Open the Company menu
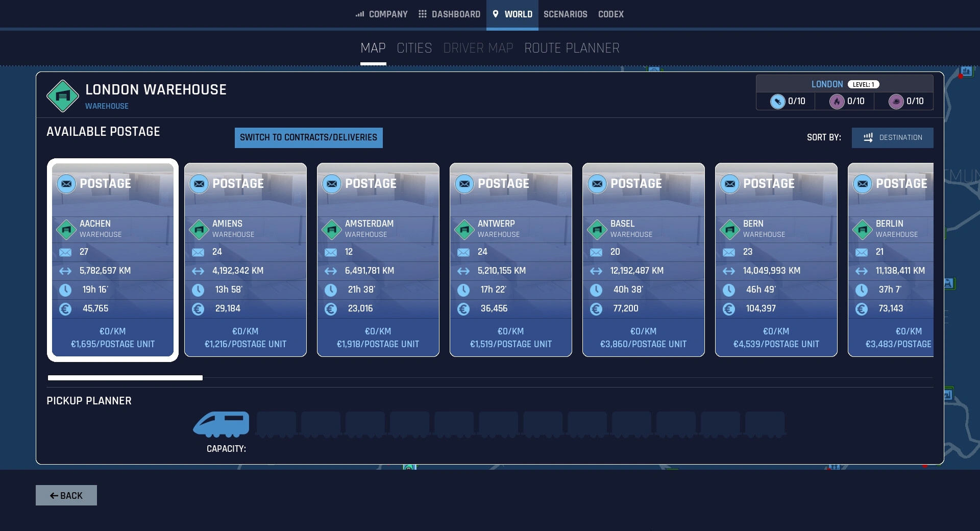The width and height of the screenshot is (980, 531). (x=381, y=14)
